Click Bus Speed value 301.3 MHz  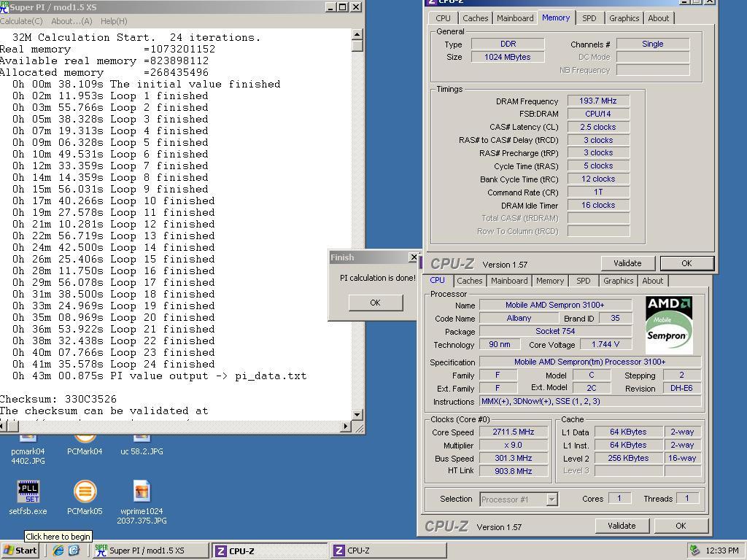tap(513, 458)
